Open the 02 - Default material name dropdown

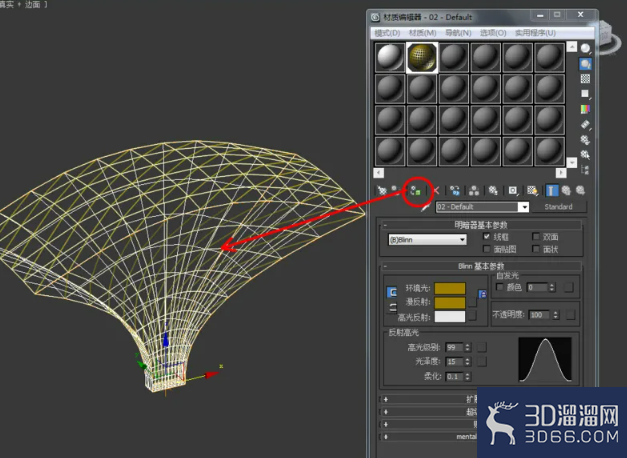coord(523,207)
